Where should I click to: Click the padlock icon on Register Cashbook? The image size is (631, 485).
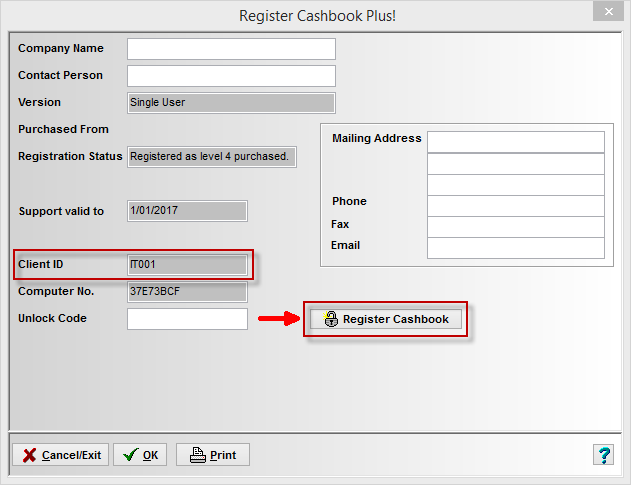pyautogui.click(x=330, y=319)
